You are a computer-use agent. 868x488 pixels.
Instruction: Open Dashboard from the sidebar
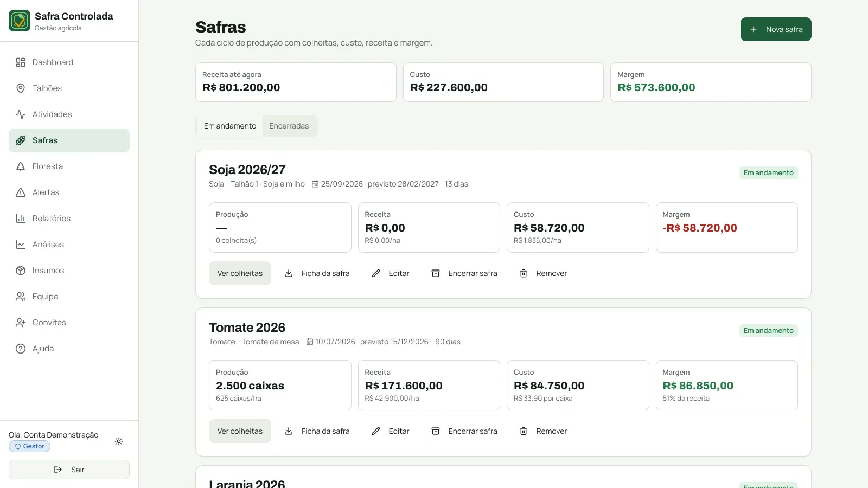pyautogui.click(x=69, y=62)
